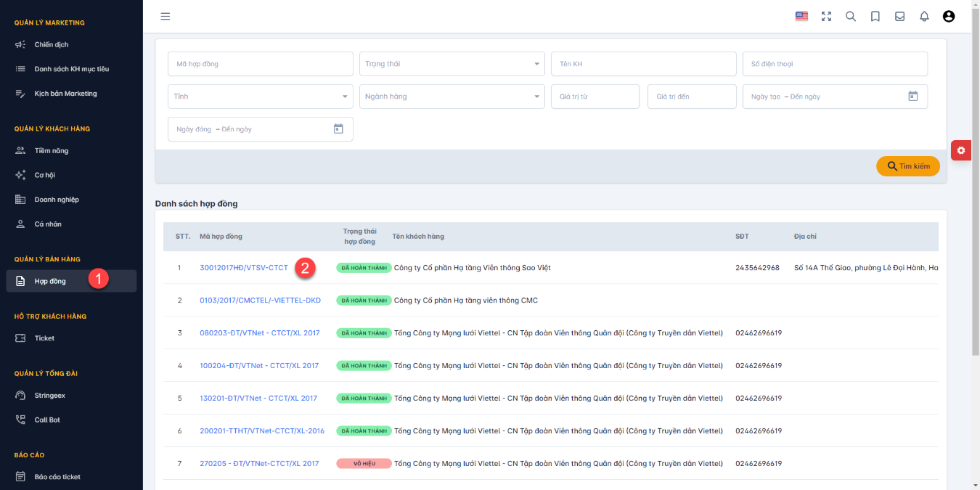Open the user profile avatar menu
Screen dimensions: 980x490
coord(949,16)
